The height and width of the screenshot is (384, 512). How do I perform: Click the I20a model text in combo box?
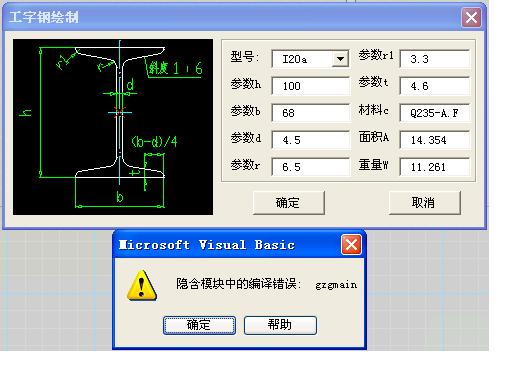coord(295,59)
